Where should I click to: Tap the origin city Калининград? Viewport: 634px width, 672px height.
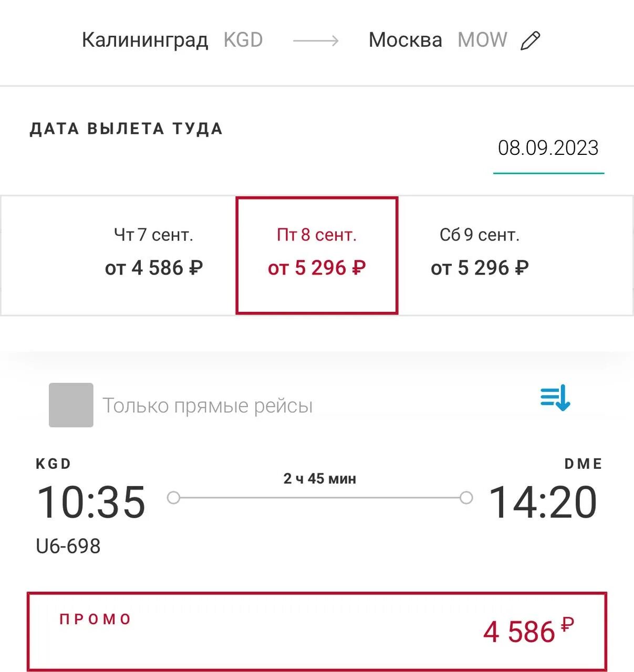point(145,40)
